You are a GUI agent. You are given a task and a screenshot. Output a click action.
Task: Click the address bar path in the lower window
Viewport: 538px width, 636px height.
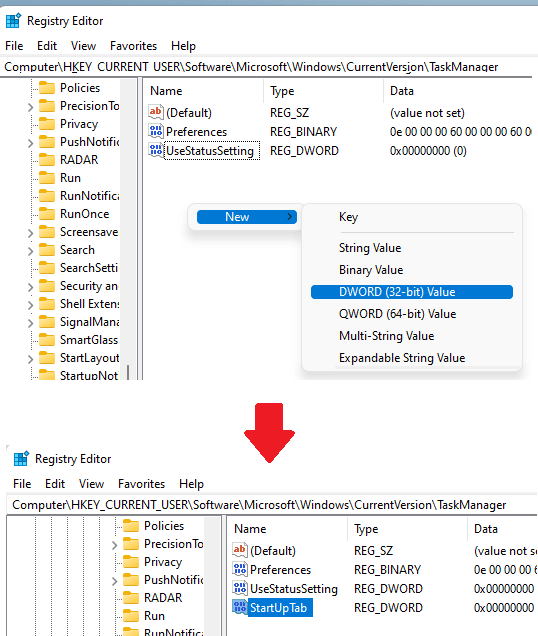click(259, 505)
